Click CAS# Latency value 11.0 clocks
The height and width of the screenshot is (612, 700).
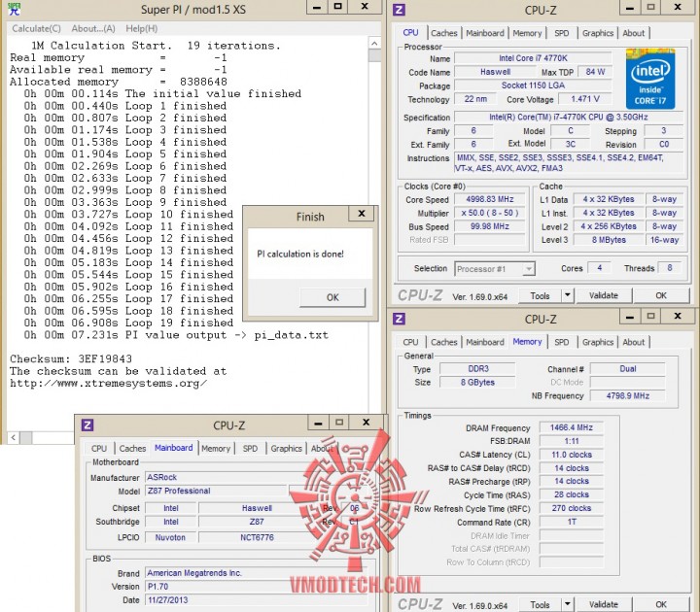coord(571,455)
